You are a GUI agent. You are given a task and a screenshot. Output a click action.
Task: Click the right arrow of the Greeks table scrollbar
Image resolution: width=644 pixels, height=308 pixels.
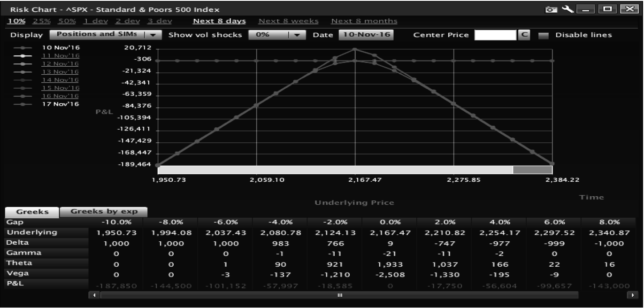click(633, 295)
